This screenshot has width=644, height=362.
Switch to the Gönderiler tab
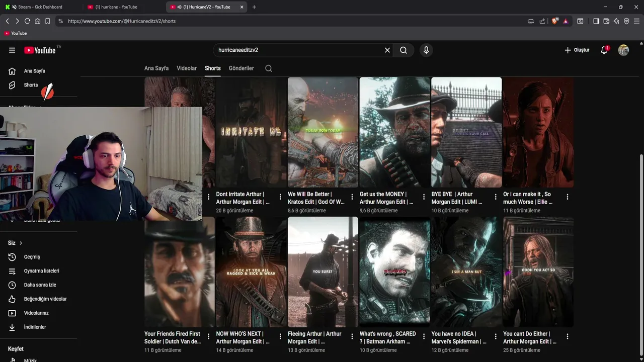point(242,68)
